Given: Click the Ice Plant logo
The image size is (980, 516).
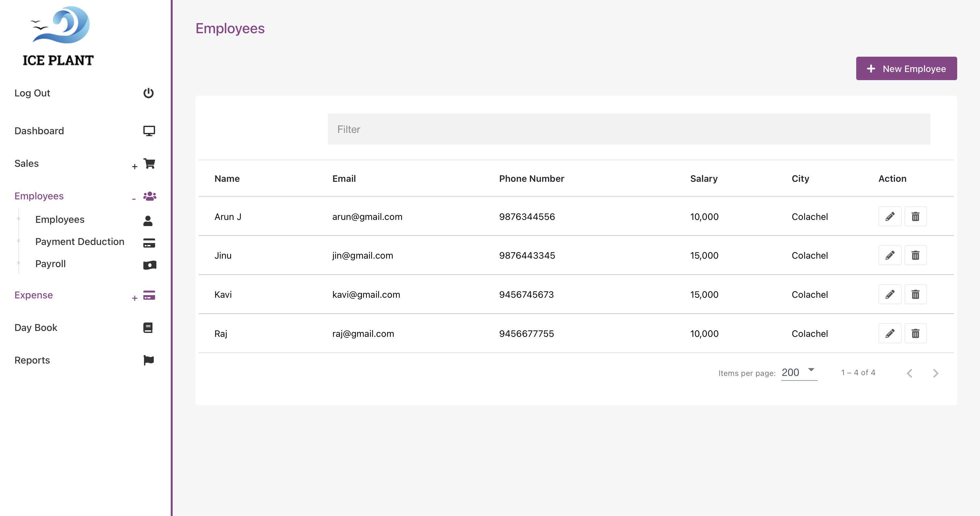Looking at the screenshot, I should (x=59, y=37).
